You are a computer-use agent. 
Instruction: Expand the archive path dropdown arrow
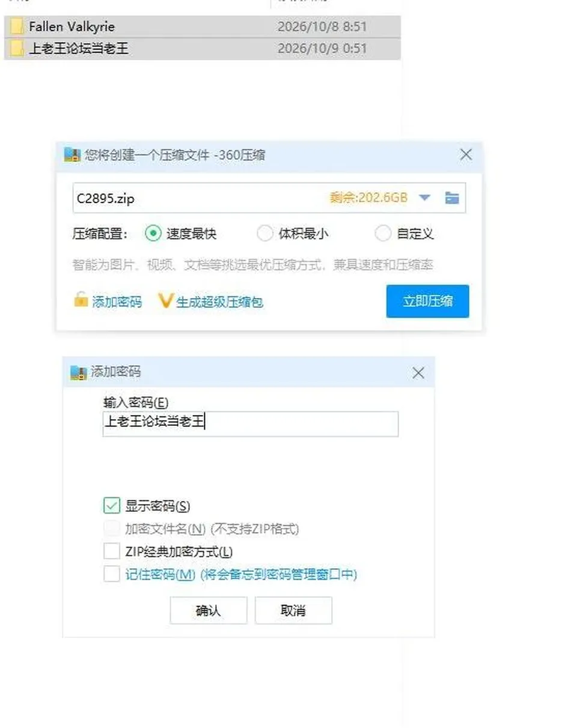pyautogui.click(x=424, y=198)
